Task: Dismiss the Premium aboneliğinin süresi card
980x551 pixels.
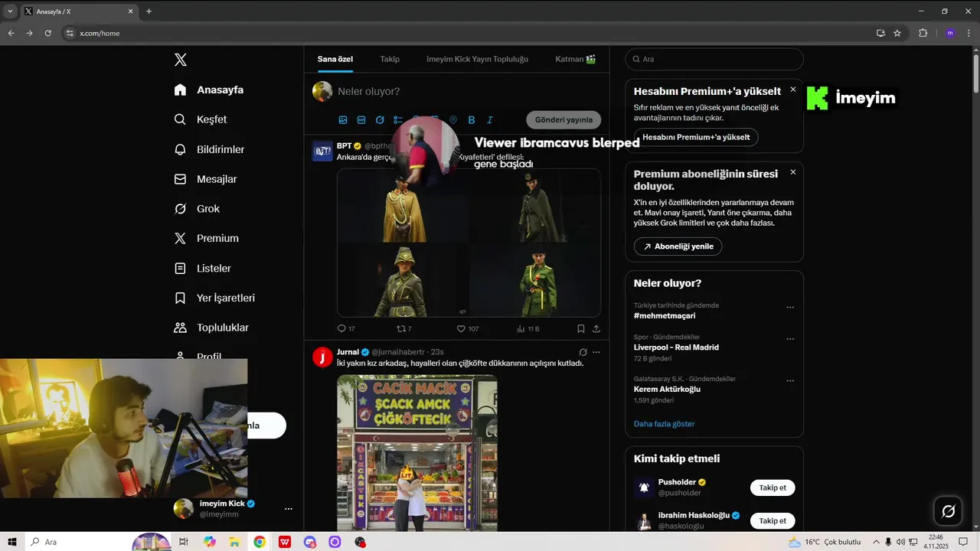Action: pyautogui.click(x=793, y=172)
